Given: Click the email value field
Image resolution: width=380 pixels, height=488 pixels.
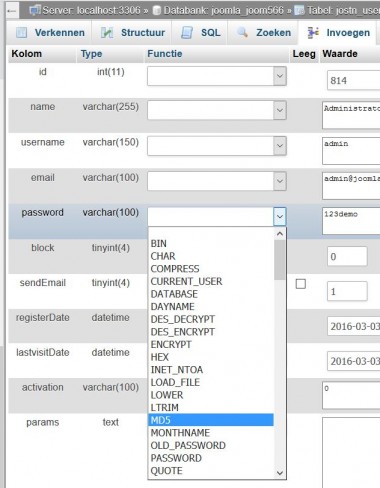Looking at the screenshot, I should coord(351,186).
